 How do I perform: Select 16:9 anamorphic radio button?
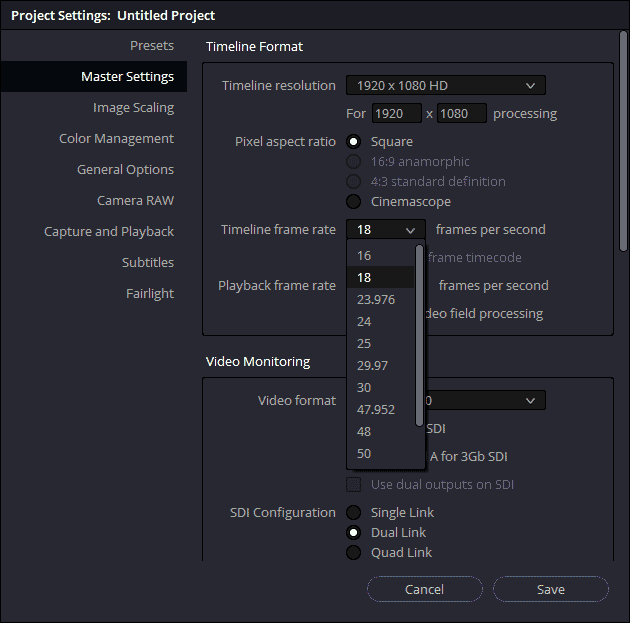[354, 161]
